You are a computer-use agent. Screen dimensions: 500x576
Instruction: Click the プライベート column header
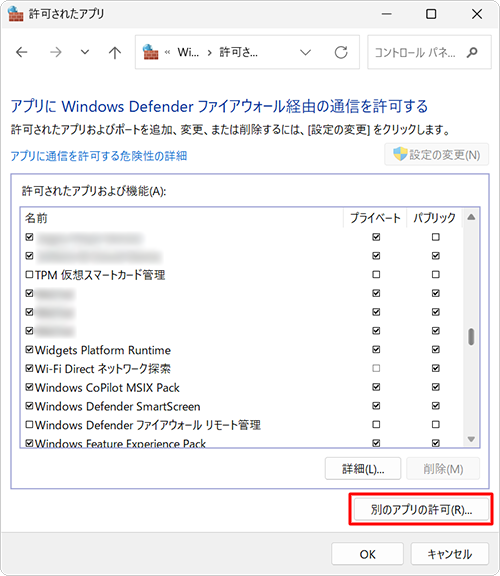375,218
